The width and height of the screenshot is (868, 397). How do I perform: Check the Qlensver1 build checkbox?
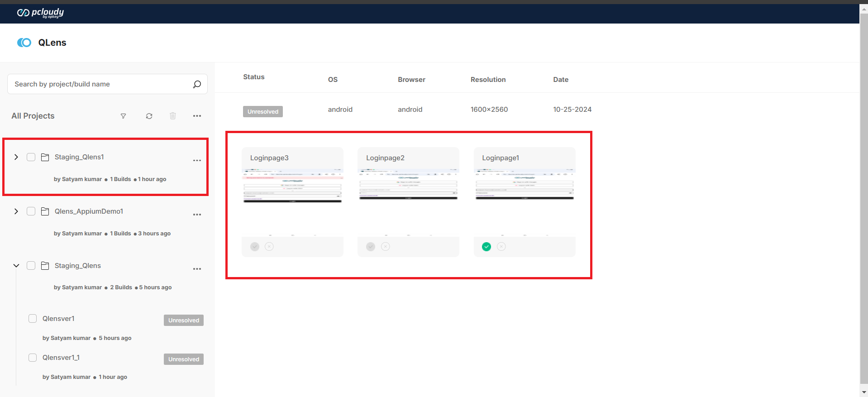click(33, 319)
